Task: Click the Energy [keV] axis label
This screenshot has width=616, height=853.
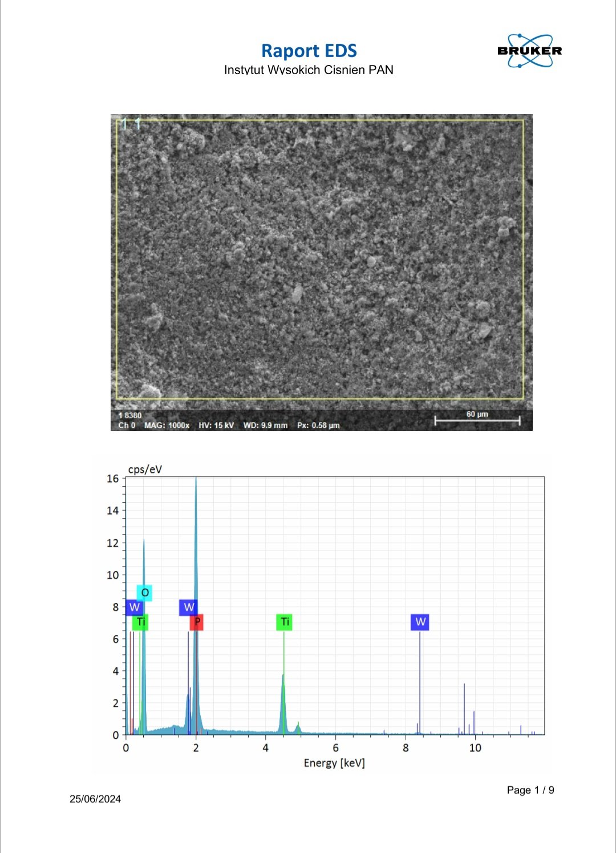Action: [334, 763]
